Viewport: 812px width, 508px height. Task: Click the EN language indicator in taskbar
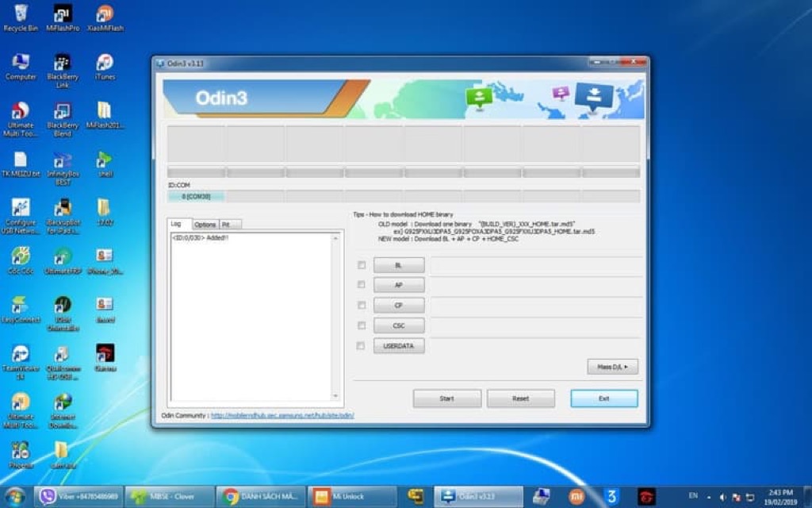pyautogui.click(x=693, y=495)
